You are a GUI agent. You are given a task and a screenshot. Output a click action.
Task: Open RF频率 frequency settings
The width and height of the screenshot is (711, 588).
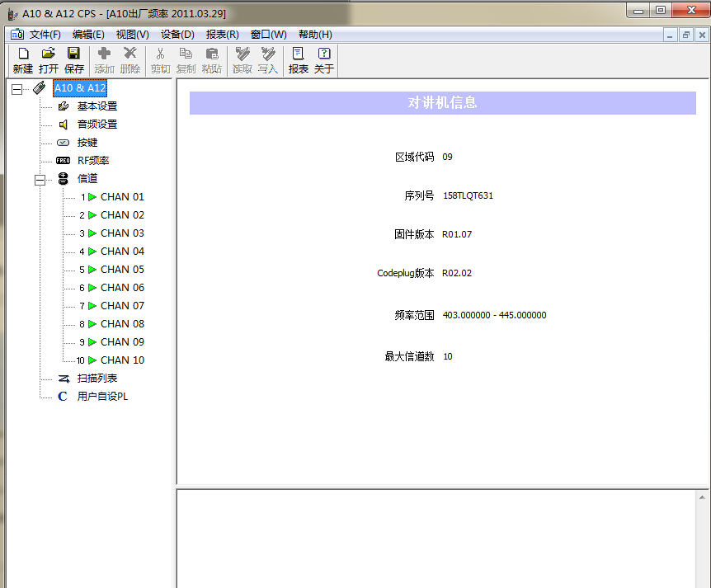click(x=93, y=161)
